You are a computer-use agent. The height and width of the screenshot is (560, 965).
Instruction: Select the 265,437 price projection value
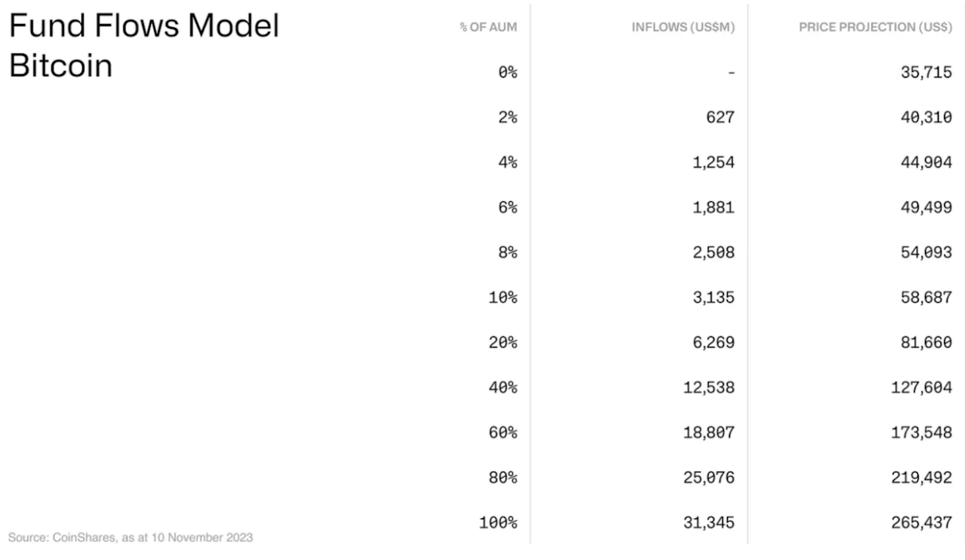click(922, 524)
